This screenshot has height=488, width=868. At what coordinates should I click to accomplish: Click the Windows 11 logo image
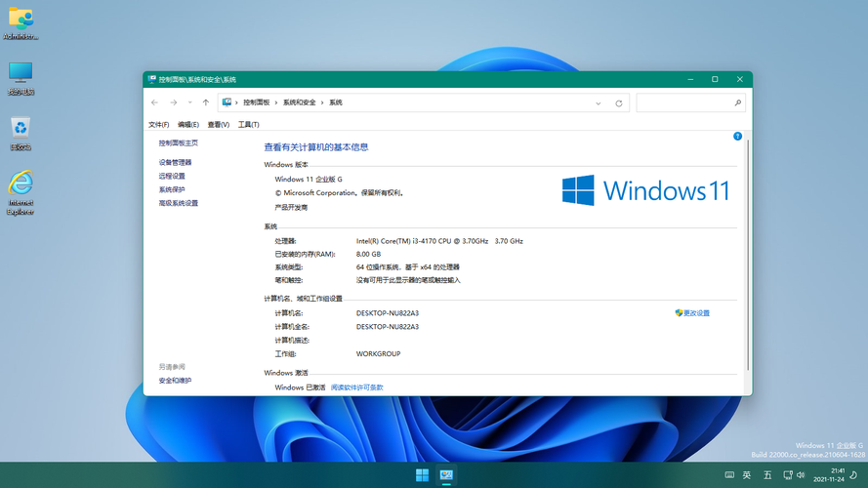646,190
